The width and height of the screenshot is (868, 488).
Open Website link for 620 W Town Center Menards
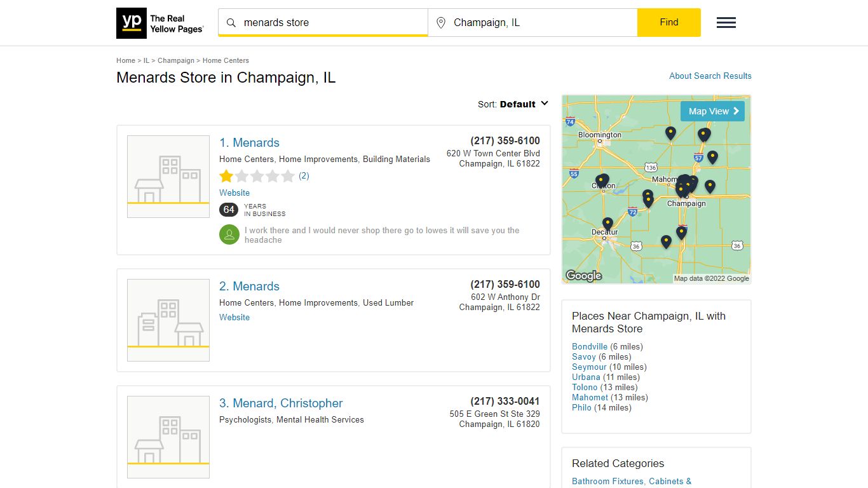pyautogui.click(x=234, y=193)
